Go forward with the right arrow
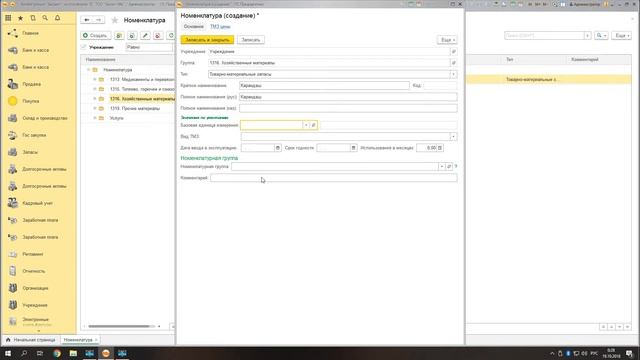 click(x=98, y=20)
